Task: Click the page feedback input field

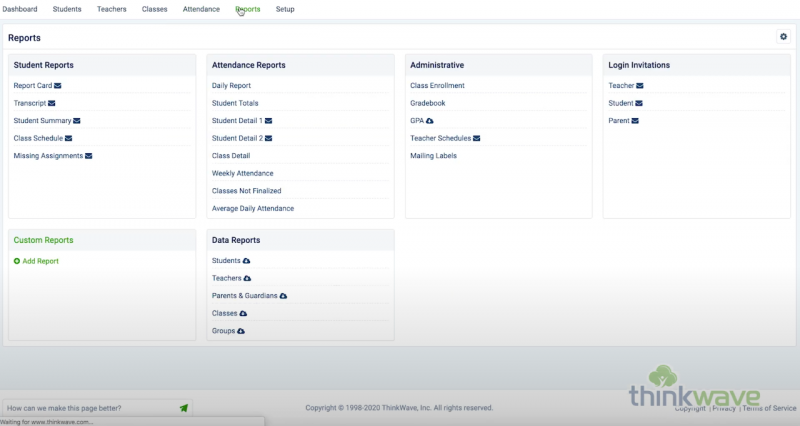Action: 88,408
